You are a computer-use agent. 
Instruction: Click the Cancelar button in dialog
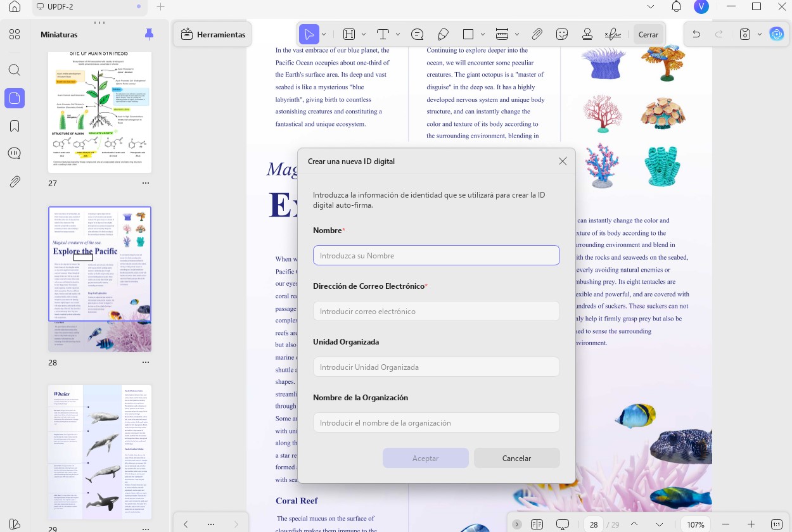(517, 458)
